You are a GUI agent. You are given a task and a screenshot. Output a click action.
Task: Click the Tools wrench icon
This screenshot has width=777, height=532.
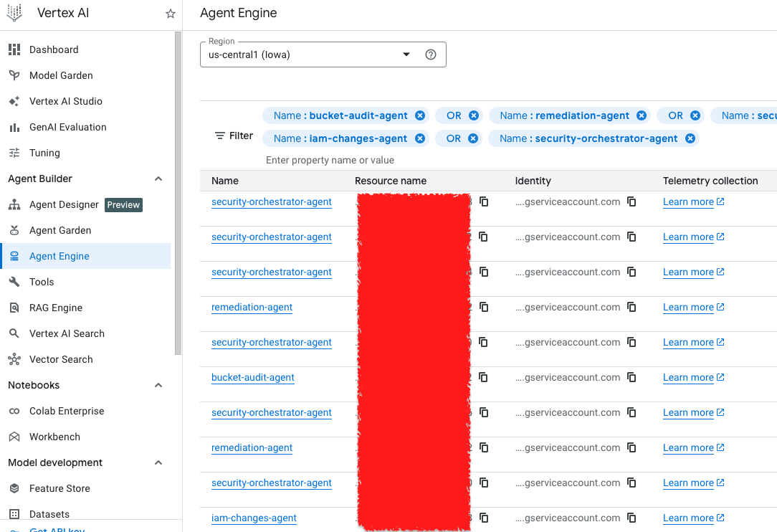(14, 282)
